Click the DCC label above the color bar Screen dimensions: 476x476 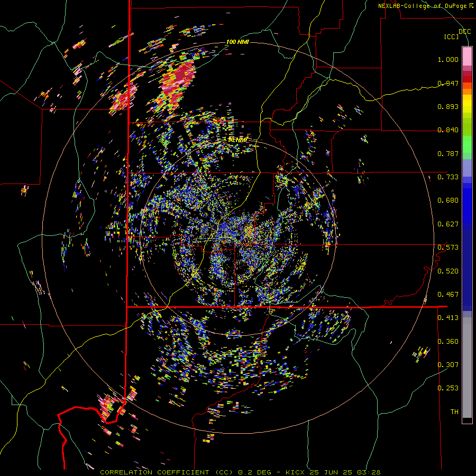464,32
